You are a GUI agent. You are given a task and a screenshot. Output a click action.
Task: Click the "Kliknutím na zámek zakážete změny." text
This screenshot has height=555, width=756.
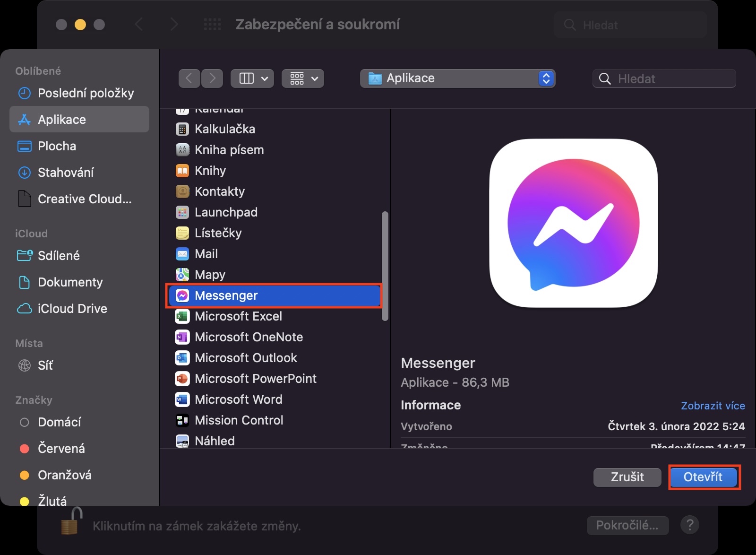[197, 526]
